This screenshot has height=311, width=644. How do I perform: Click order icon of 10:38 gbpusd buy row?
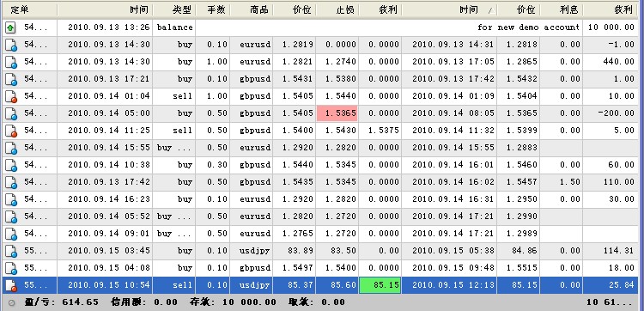[10, 165]
